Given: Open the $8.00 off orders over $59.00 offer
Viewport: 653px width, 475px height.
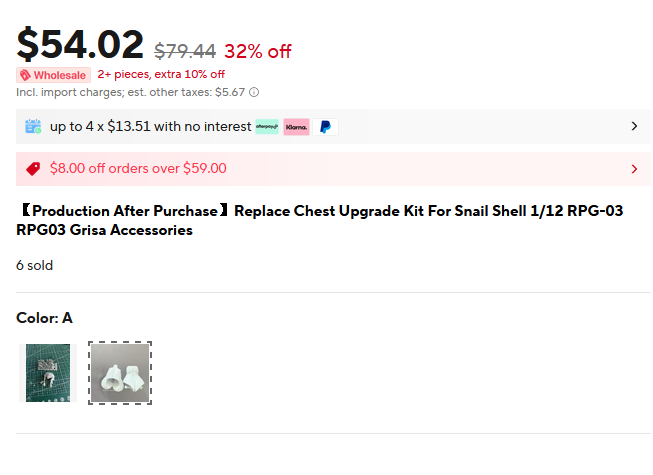Looking at the screenshot, I should [x=333, y=169].
